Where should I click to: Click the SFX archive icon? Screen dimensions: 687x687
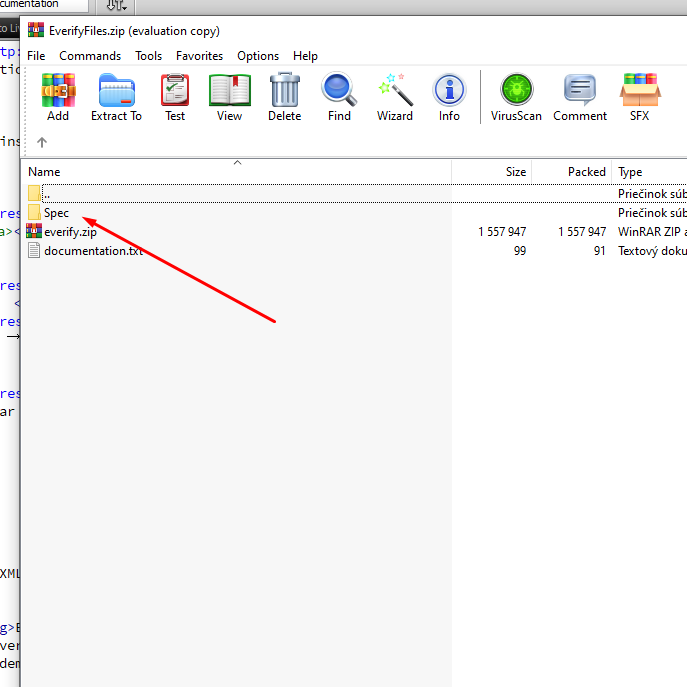(640, 90)
